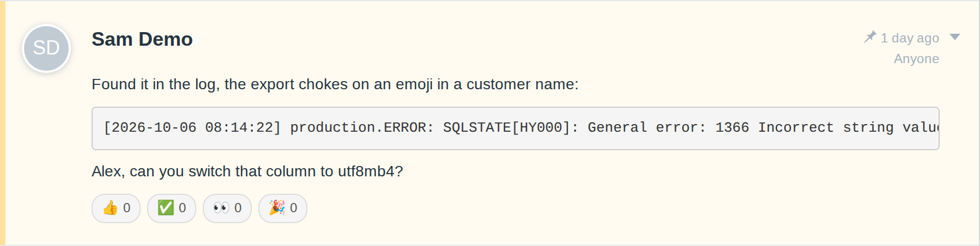
Task: Toggle the eyes reaction count of 0
Action: pos(238,208)
